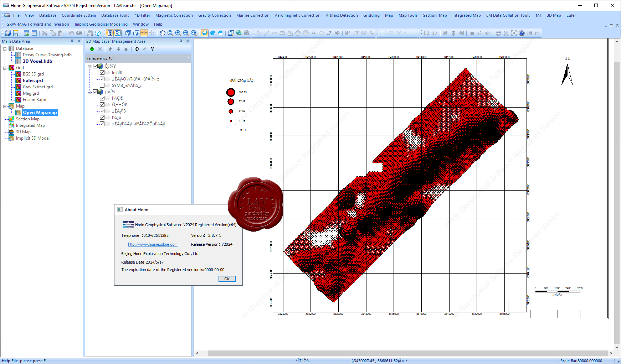Click the vertical scrollbar down arrow of map

pos(617,347)
